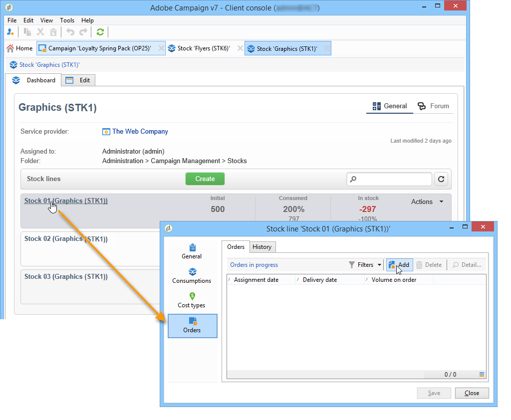This screenshot has height=420, width=511.
Task: Select the Stock 02 (Graphics (STK1)) line
Action: click(x=66, y=238)
